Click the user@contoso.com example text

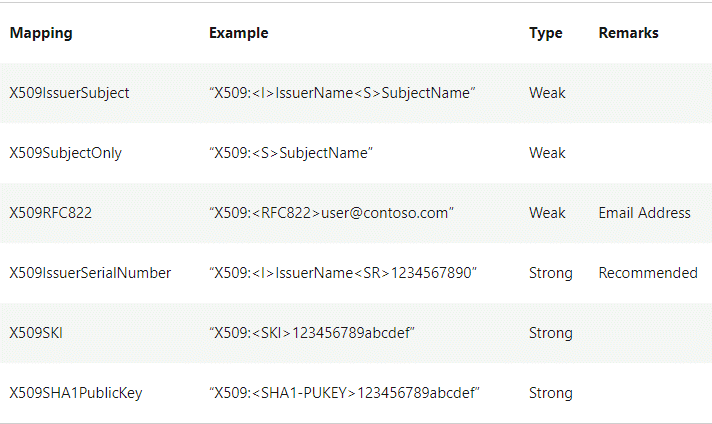pyautogui.click(x=331, y=213)
